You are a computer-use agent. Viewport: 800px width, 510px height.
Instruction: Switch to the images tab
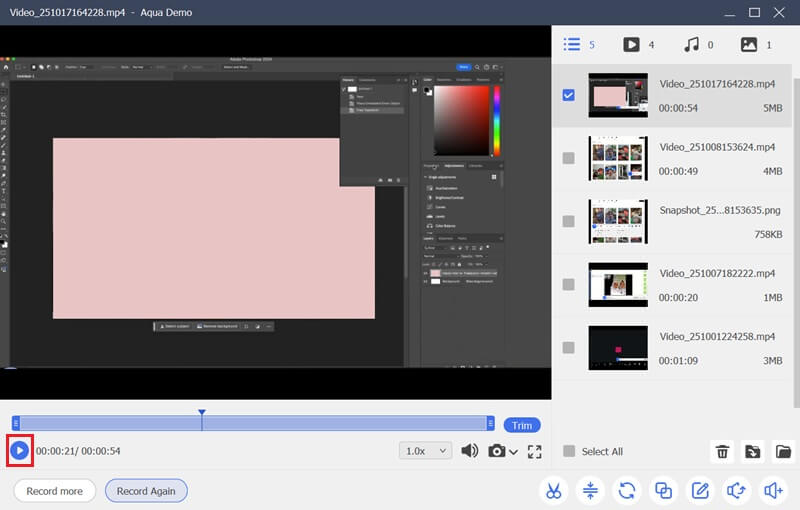click(748, 45)
